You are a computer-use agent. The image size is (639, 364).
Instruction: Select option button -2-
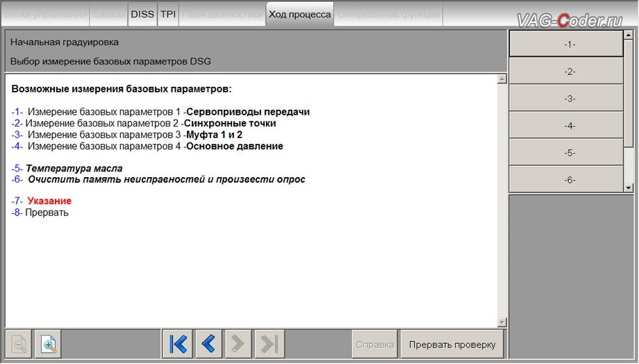coord(566,72)
